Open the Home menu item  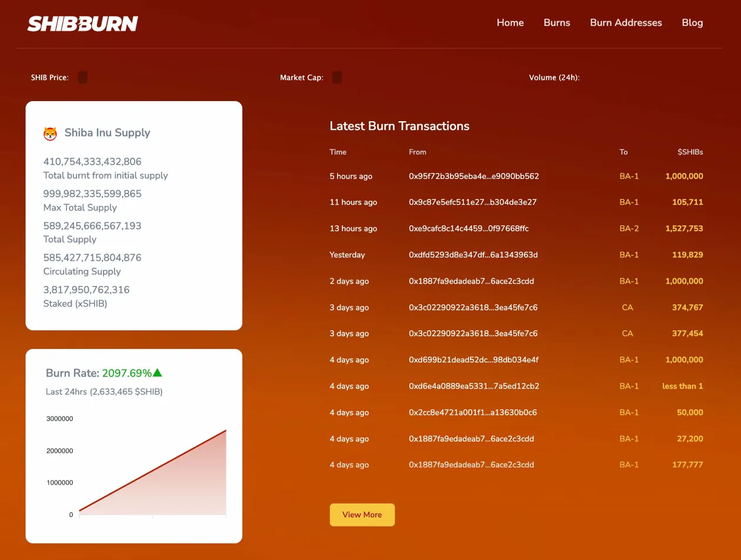tap(510, 23)
